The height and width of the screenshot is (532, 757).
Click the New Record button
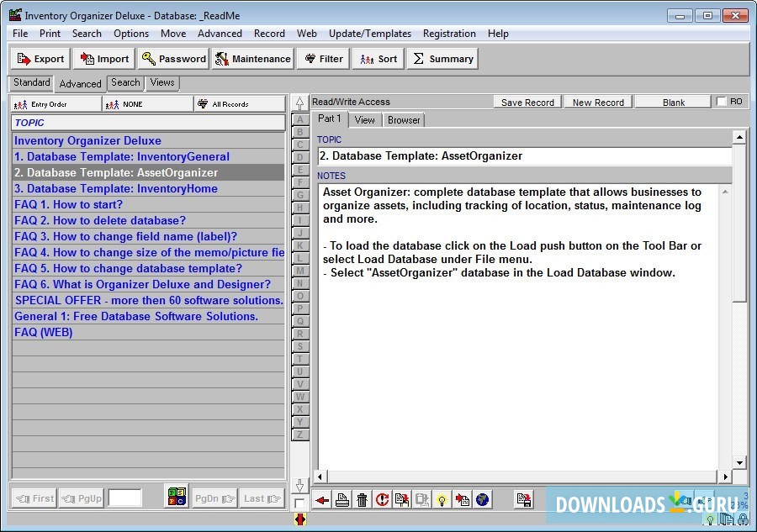598,103
